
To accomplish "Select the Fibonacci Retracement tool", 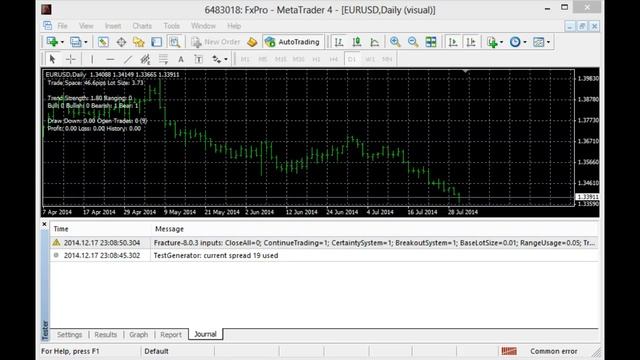I will (163, 59).
